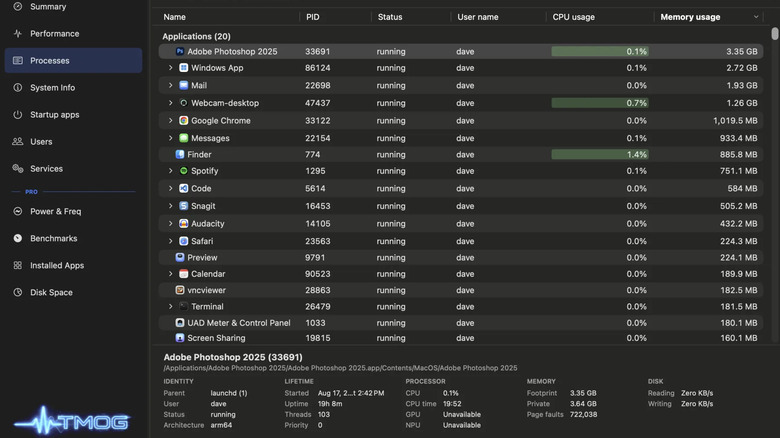Click the 3.64 GB private memory value
Screen dimensions: 780x438
click(583, 404)
